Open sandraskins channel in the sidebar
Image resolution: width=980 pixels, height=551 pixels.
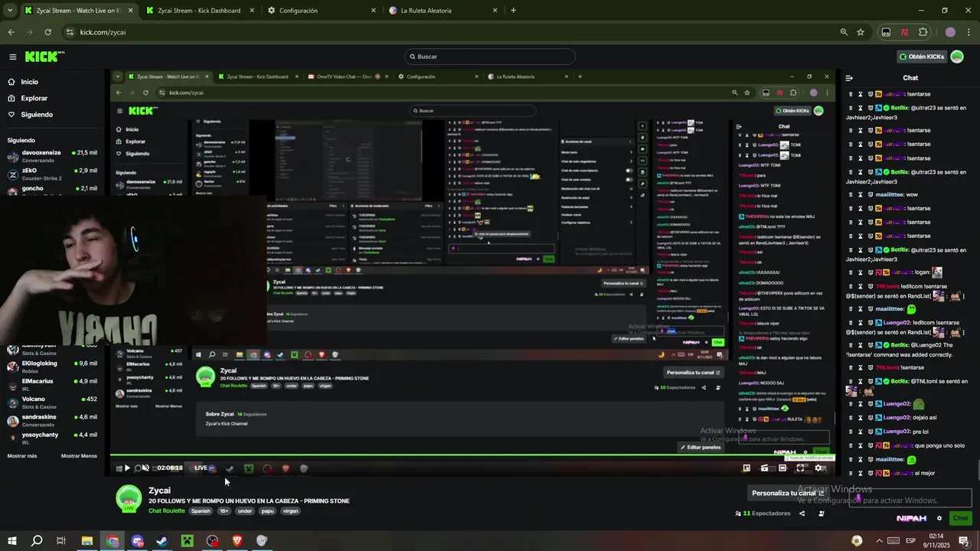(52, 420)
